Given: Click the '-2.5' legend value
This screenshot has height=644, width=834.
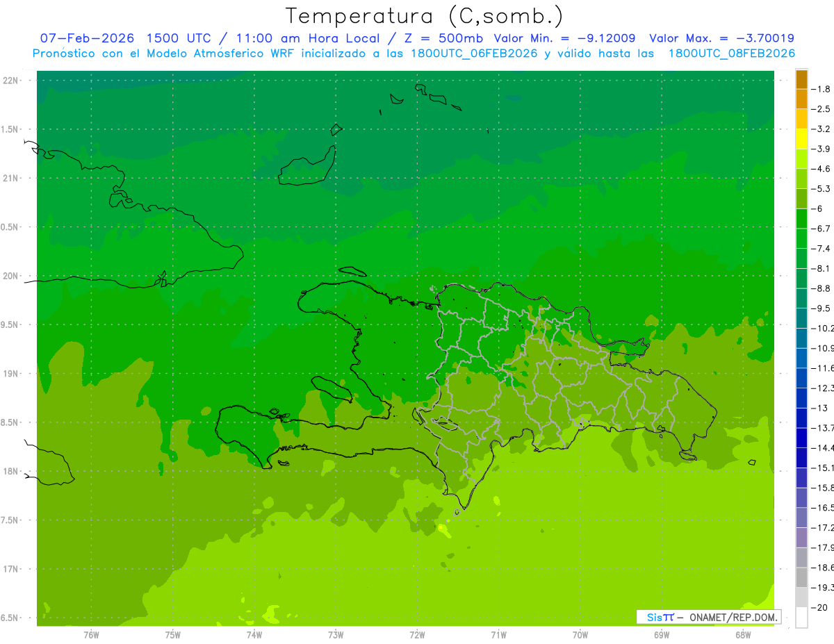Looking at the screenshot, I should [821, 109].
